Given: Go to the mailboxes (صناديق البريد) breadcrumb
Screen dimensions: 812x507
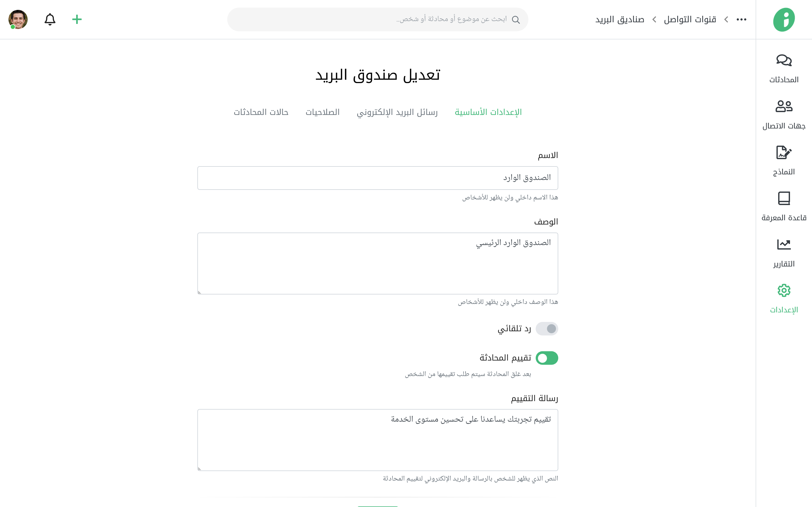Looking at the screenshot, I should tap(620, 19).
